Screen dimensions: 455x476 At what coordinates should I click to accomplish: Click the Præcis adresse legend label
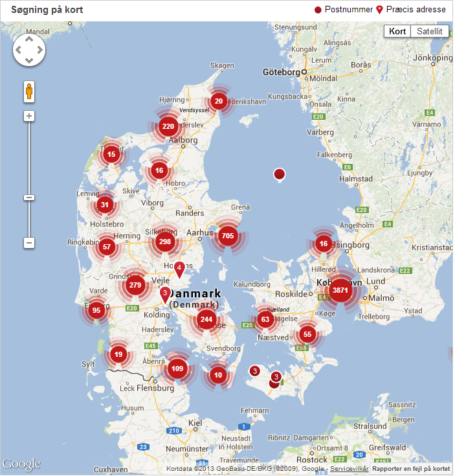[x=416, y=10]
